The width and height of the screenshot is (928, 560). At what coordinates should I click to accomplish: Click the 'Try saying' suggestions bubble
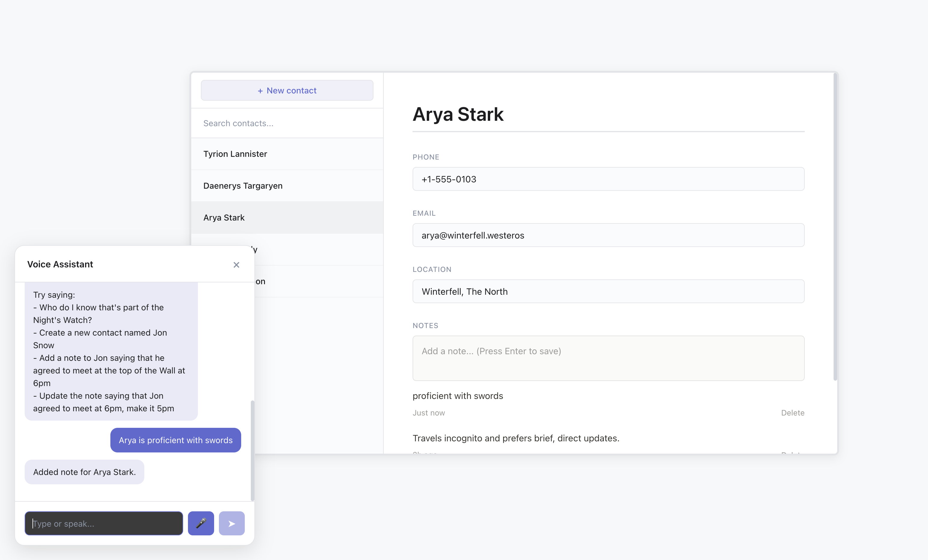tap(110, 352)
